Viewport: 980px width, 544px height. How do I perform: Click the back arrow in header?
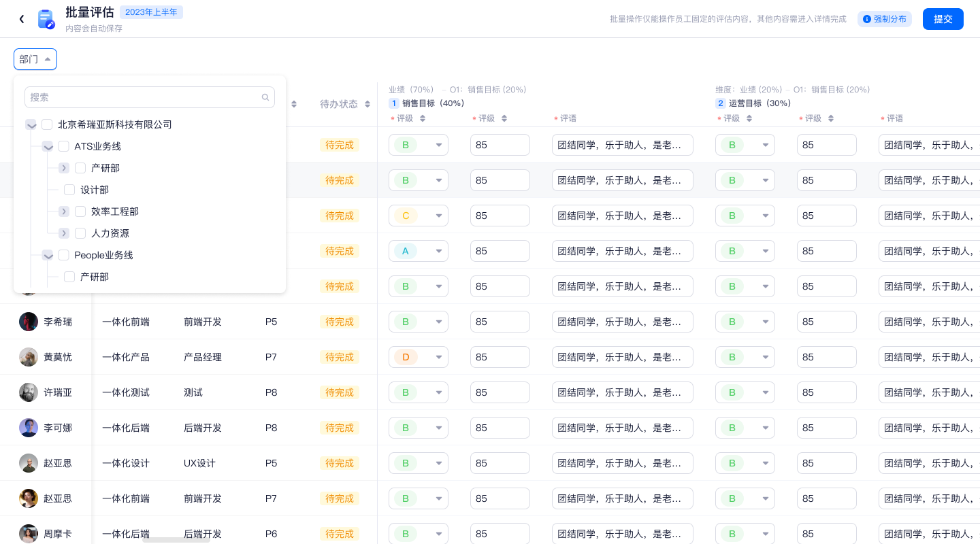(22, 19)
